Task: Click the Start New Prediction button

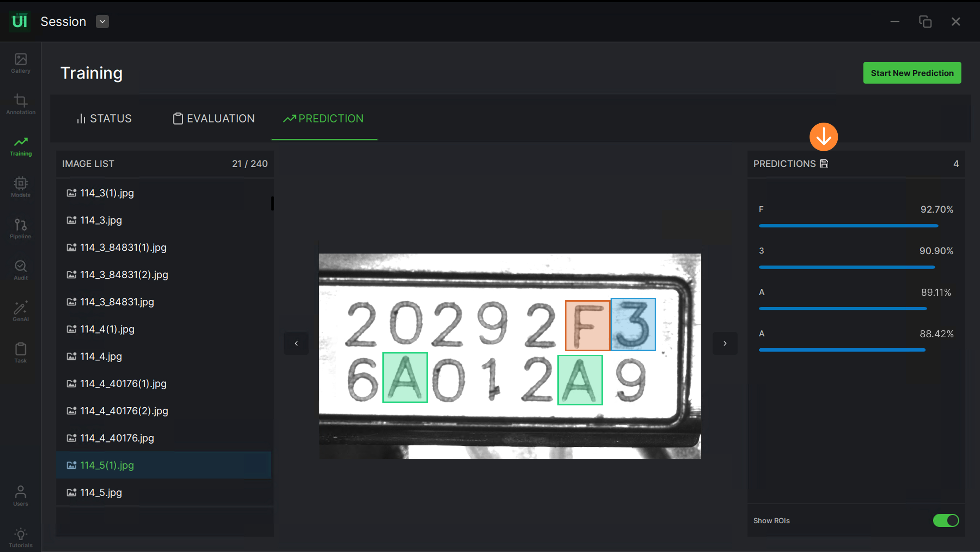Action: coord(912,73)
